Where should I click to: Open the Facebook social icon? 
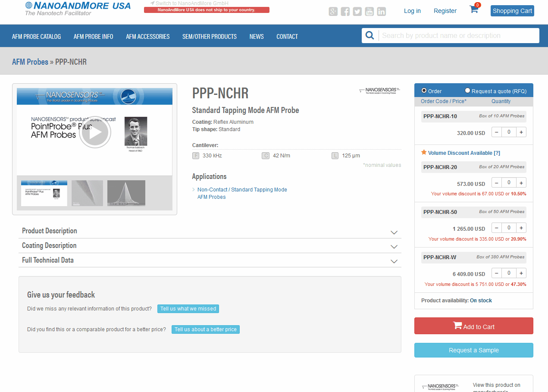click(345, 12)
